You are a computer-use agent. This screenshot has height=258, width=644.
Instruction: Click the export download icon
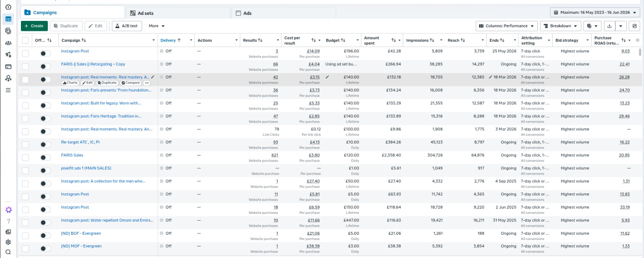609,26
